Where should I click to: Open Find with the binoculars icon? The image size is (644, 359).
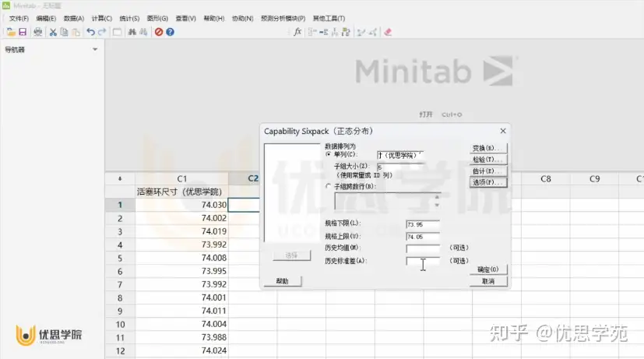pos(132,32)
